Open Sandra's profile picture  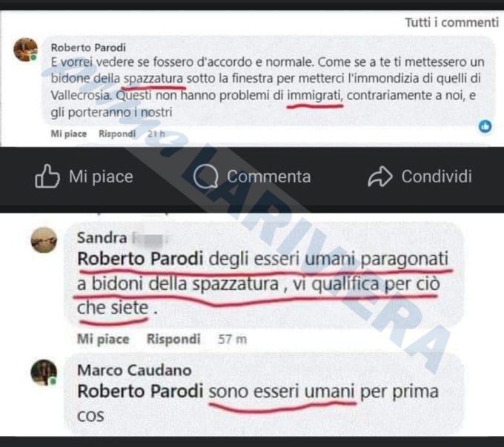pos(44,240)
